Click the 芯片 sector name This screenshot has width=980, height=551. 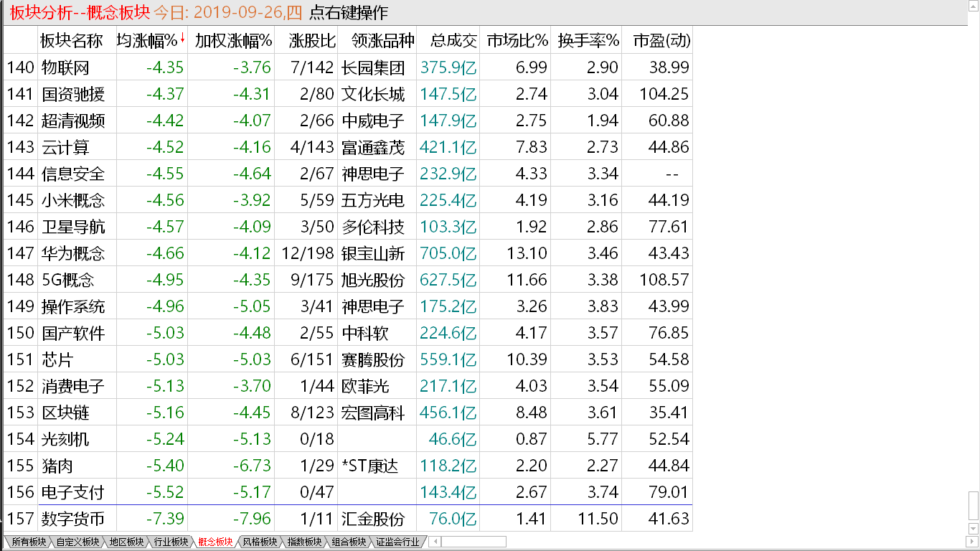coord(57,359)
